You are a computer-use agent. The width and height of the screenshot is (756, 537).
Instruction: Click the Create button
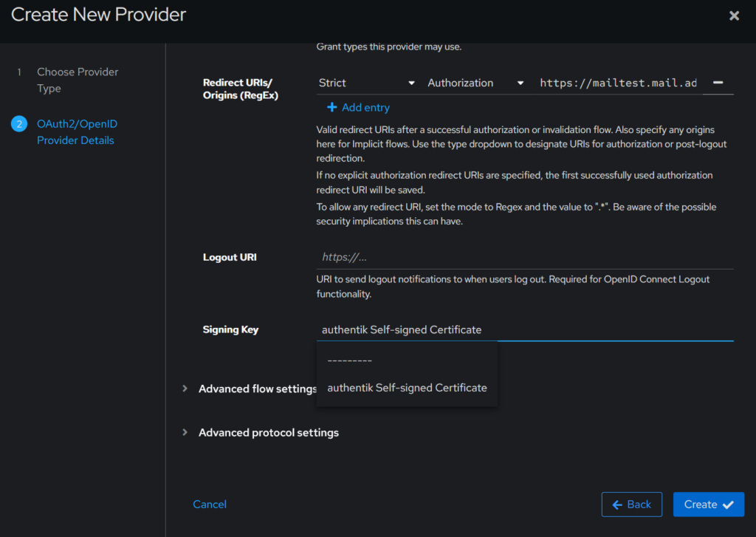pos(708,504)
